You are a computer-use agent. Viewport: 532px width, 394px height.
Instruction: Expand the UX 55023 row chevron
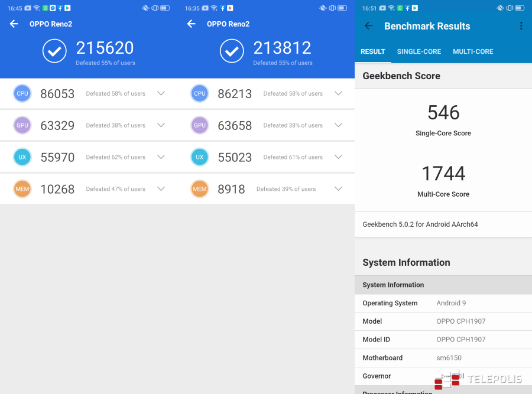click(338, 157)
